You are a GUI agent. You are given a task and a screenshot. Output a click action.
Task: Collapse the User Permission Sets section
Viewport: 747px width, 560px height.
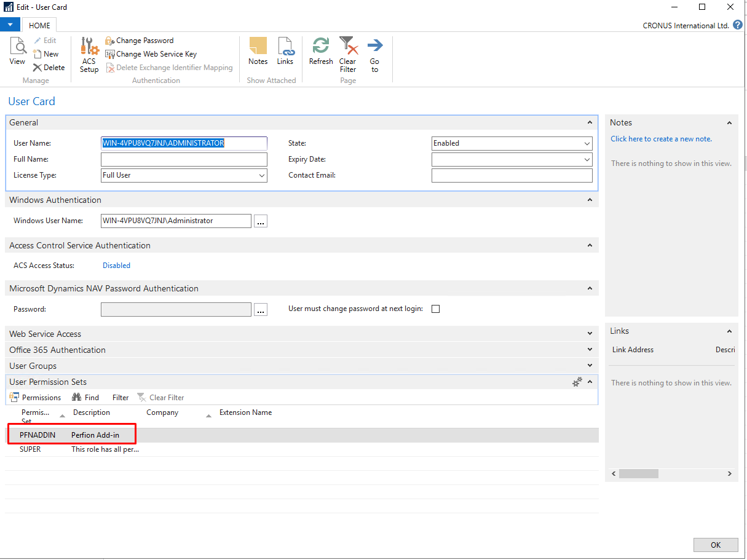(590, 382)
